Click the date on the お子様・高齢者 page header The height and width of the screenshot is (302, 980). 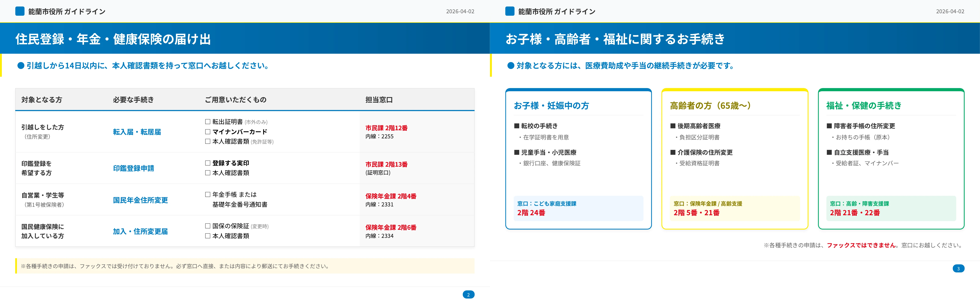[950, 11]
